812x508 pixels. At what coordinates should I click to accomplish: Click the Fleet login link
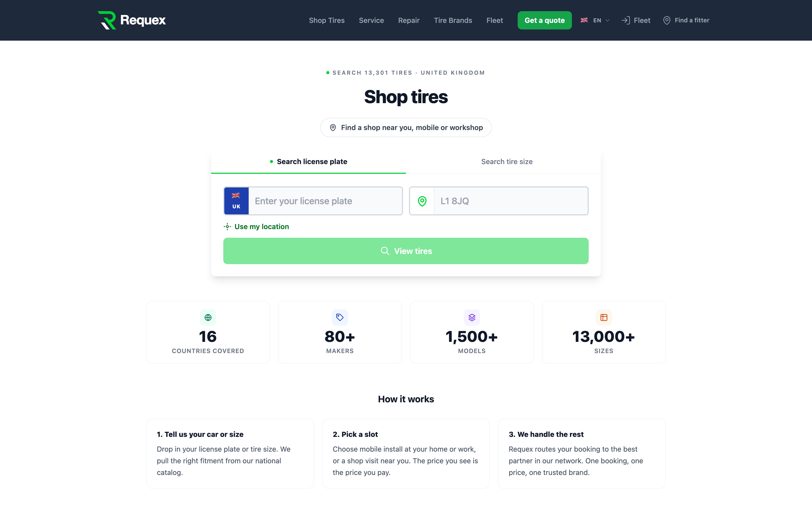pyautogui.click(x=636, y=20)
